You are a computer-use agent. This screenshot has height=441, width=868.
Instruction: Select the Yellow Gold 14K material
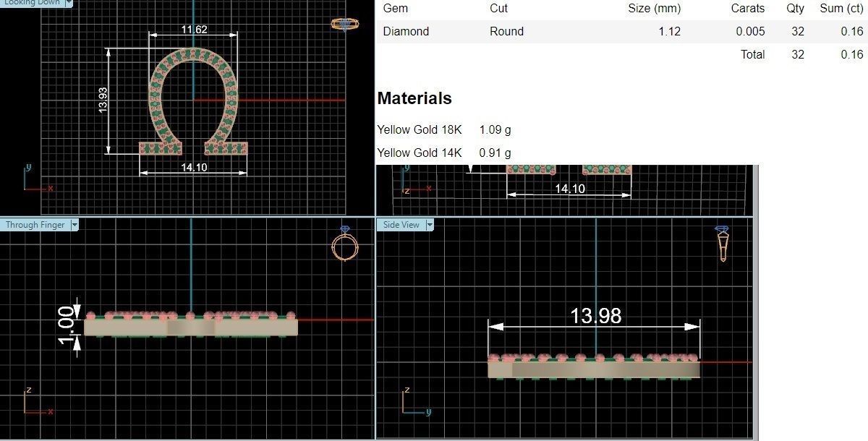coord(420,153)
